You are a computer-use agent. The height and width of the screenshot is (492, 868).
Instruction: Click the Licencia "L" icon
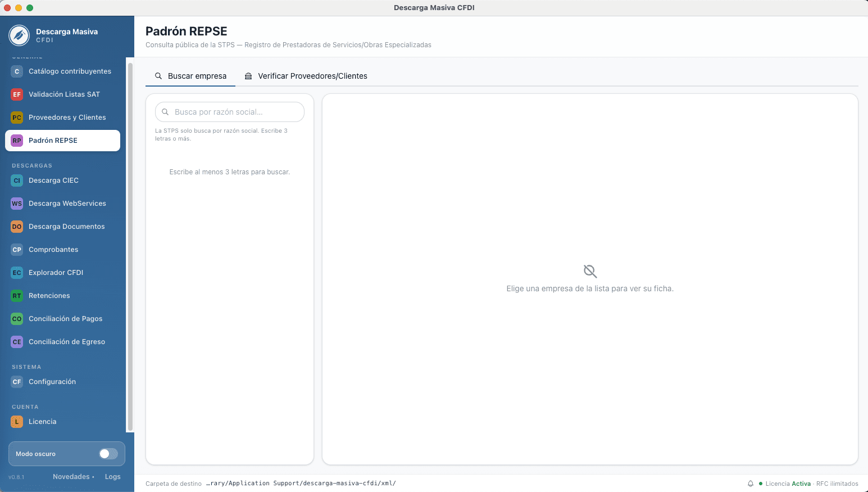(x=17, y=422)
